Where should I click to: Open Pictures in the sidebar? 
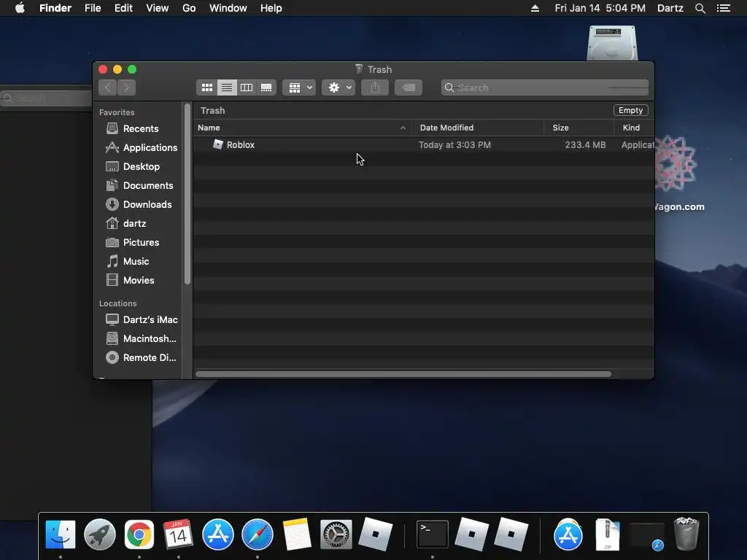(x=141, y=242)
